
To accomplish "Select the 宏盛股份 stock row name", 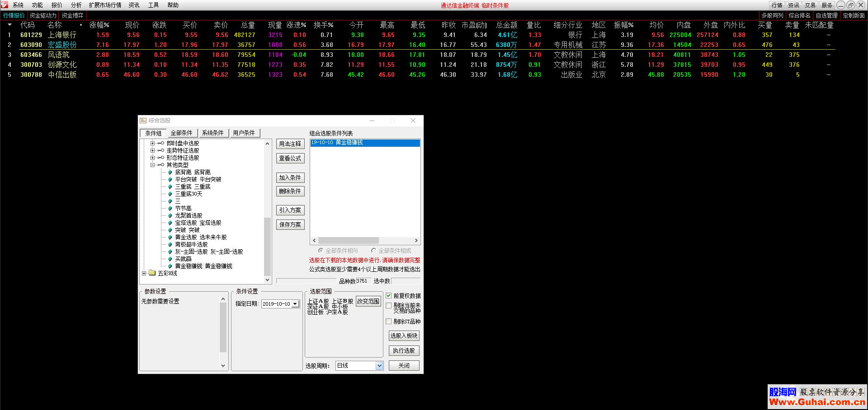I will 62,45.
